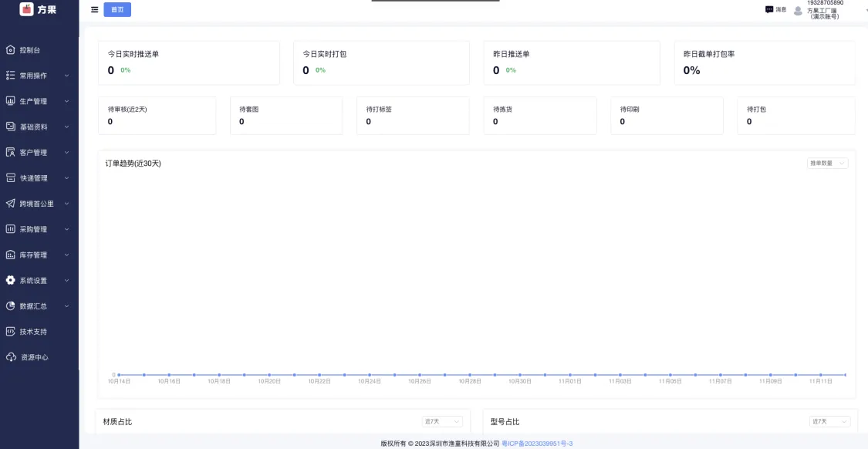Open the 待拣货 card
868x449 pixels.
pos(540,116)
